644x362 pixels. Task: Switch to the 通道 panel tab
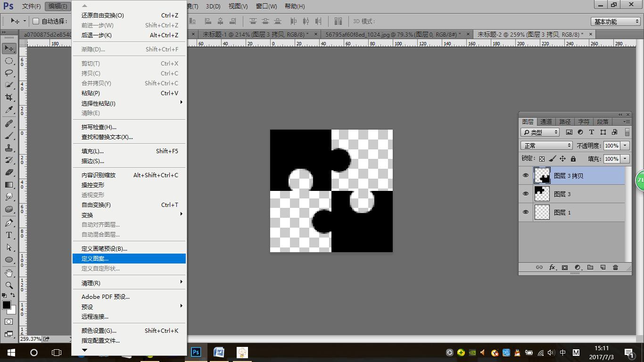tap(546, 122)
